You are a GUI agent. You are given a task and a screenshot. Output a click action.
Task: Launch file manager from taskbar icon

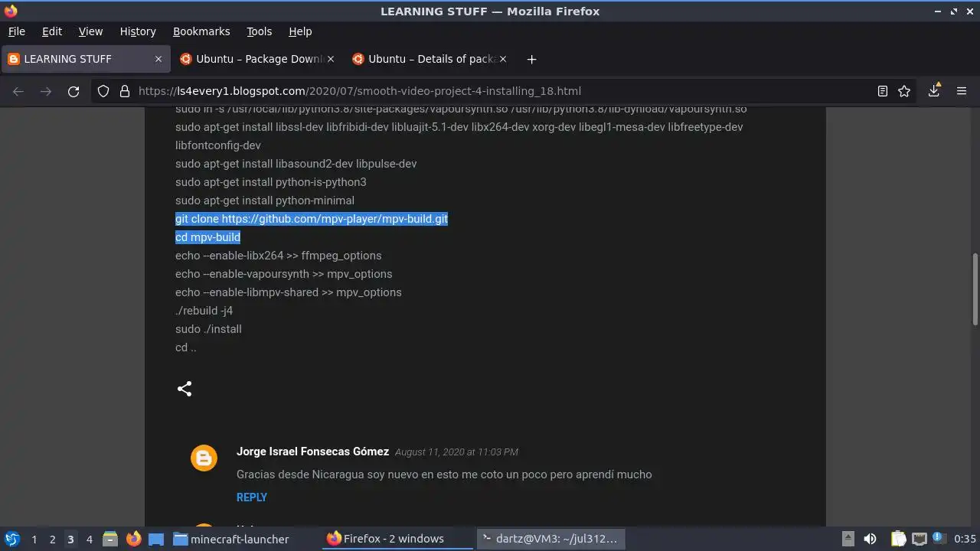click(109, 539)
